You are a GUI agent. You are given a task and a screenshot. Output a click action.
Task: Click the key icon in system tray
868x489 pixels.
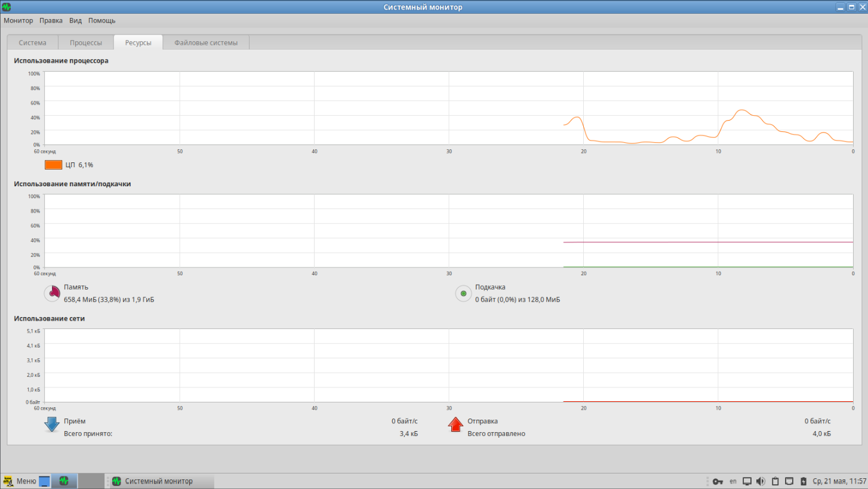click(x=718, y=481)
